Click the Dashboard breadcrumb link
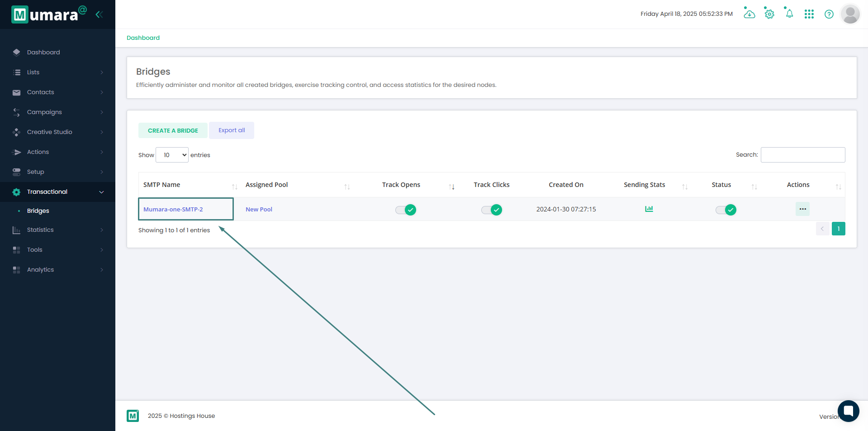 coord(143,38)
